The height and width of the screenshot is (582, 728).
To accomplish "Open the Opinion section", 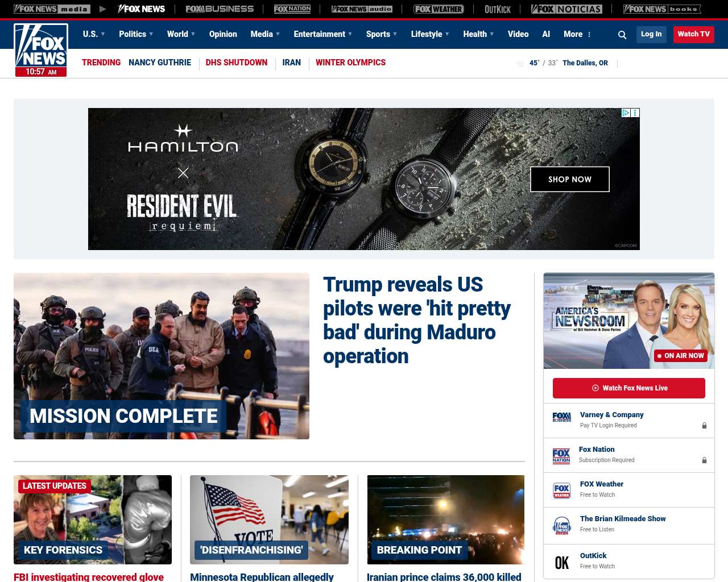I will coord(223,34).
